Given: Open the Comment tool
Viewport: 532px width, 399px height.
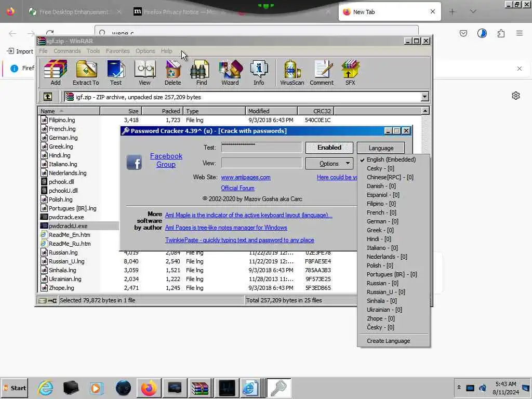Looking at the screenshot, I should click(x=321, y=72).
